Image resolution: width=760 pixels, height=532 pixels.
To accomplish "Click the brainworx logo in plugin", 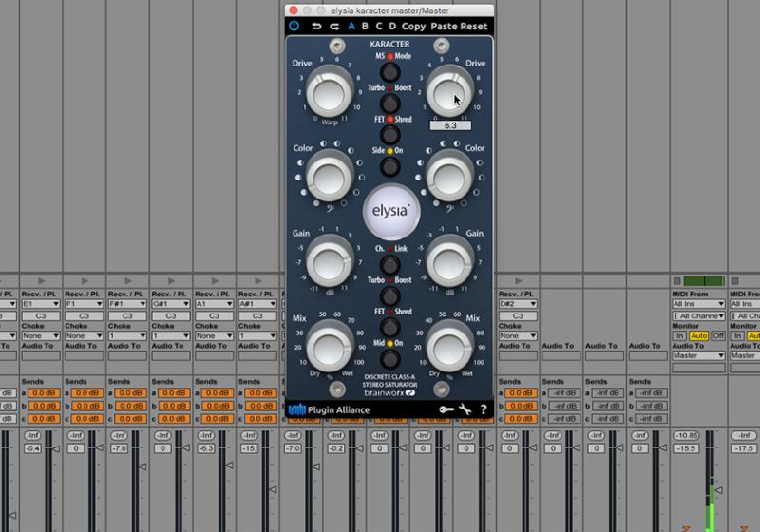I will tap(390, 392).
